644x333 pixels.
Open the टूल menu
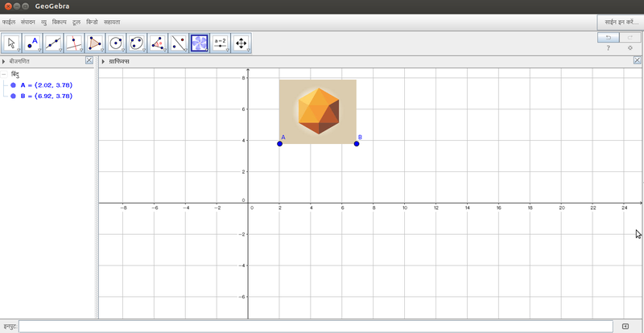(x=76, y=23)
